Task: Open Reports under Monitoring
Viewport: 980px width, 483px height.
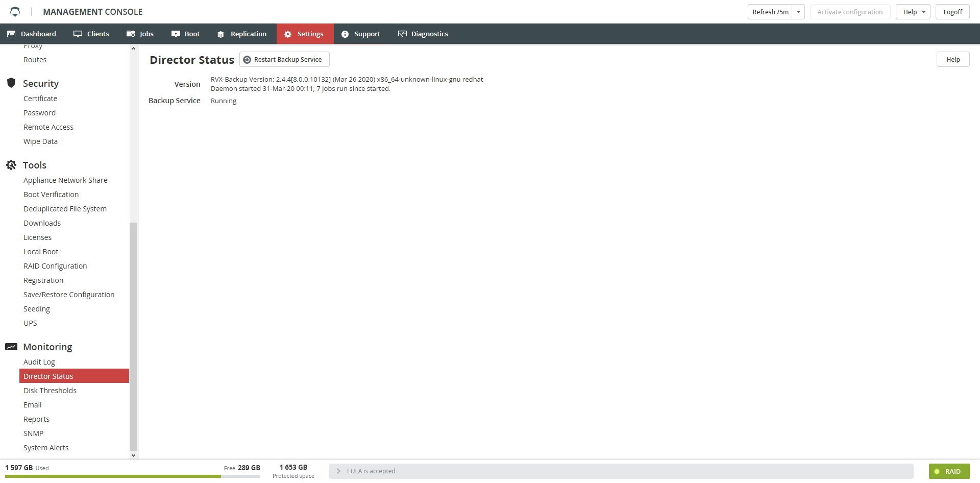Action: click(x=36, y=419)
